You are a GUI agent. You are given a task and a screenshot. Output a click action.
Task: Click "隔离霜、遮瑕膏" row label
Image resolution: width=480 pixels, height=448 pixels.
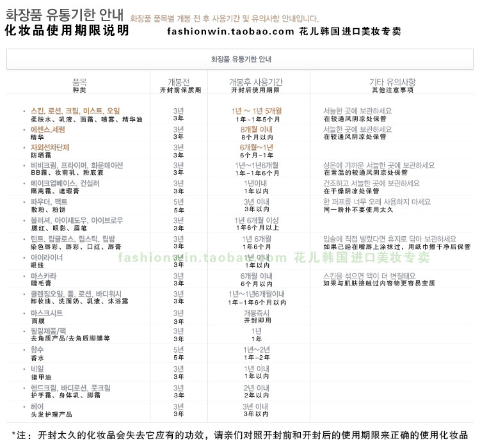click(55, 191)
